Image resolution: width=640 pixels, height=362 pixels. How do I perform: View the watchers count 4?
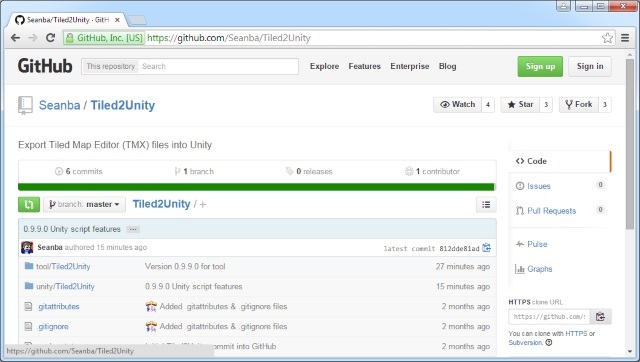(488, 105)
